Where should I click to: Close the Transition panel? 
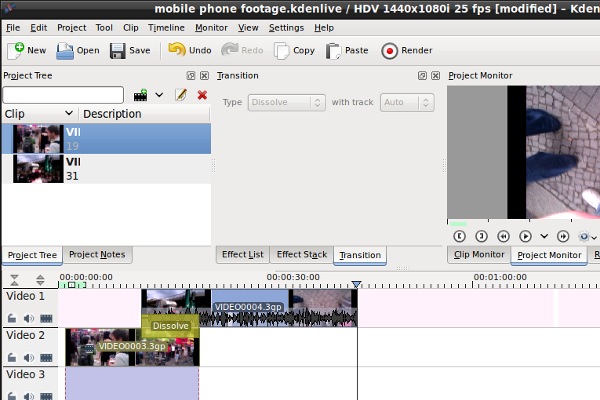coord(435,76)
